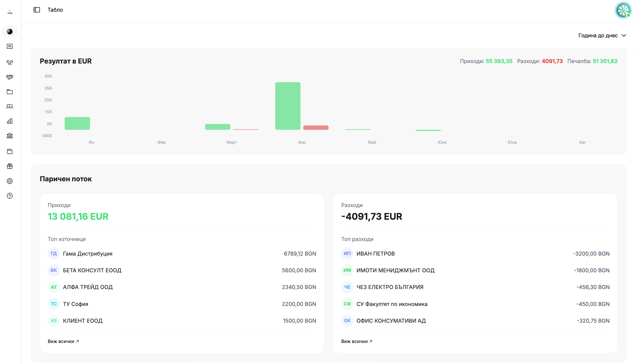Click the January green income bar
Viewport: 636px width, 364px height.
click(77, 123)
